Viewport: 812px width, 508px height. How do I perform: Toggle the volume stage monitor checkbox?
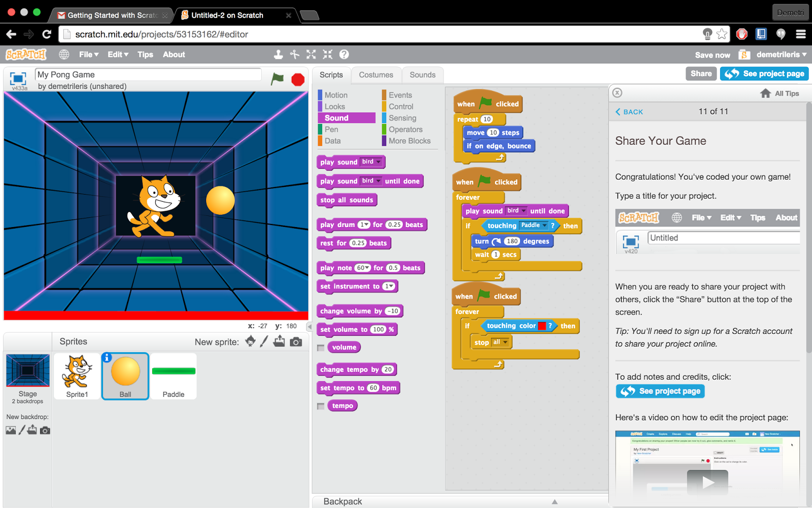tap(321, 348)
